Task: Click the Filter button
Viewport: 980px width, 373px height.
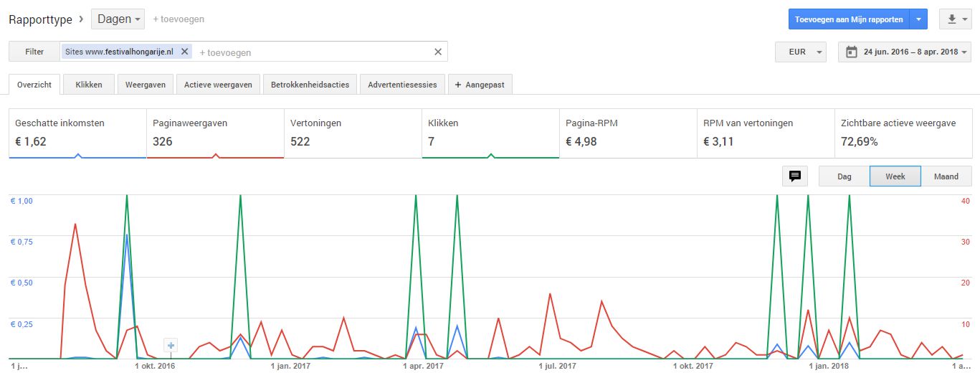Action: pos(34,52)
